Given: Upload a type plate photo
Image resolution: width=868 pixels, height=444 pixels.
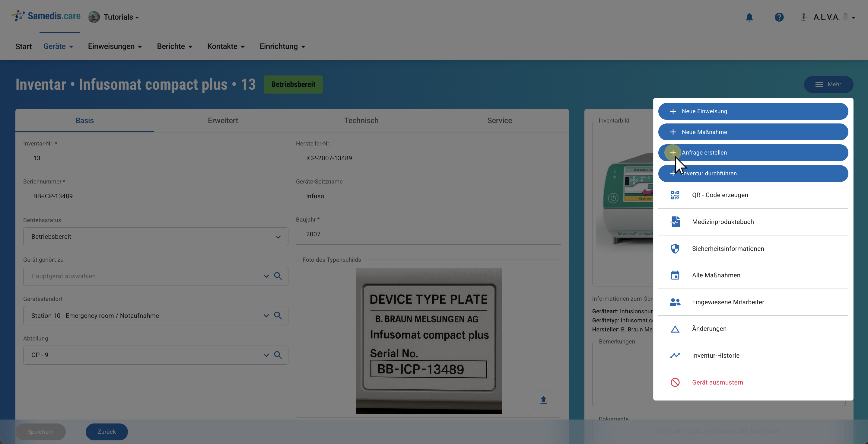Looking at the screenshot, I should pos(543,400).
